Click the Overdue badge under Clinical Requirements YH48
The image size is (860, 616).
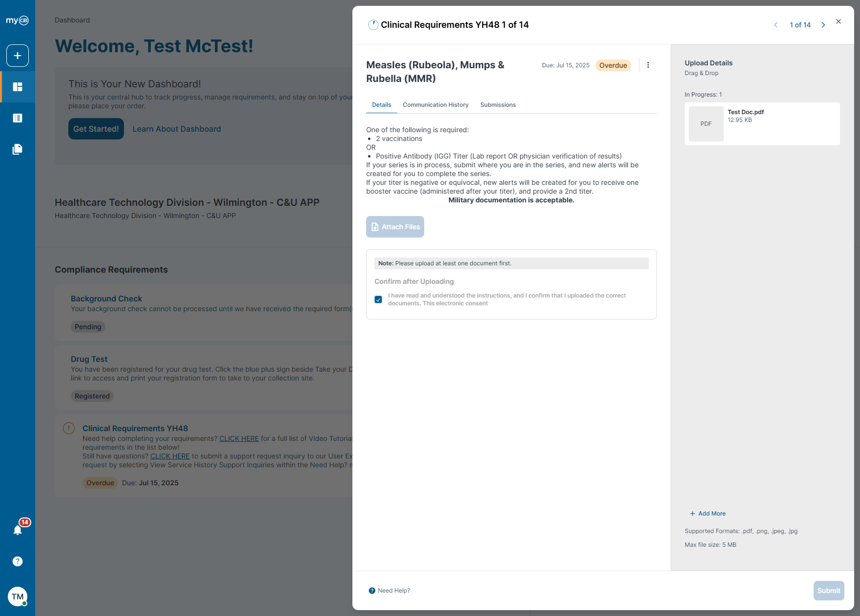[x=100, y=483]
